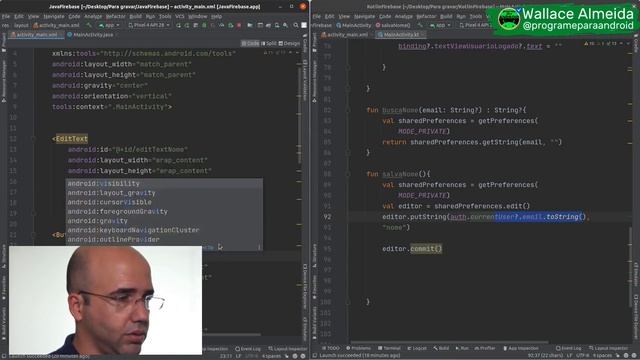This screenshot has width=640, height=360.
Task: Click commit() call in Kotlin editor
Action: (426, 249)
